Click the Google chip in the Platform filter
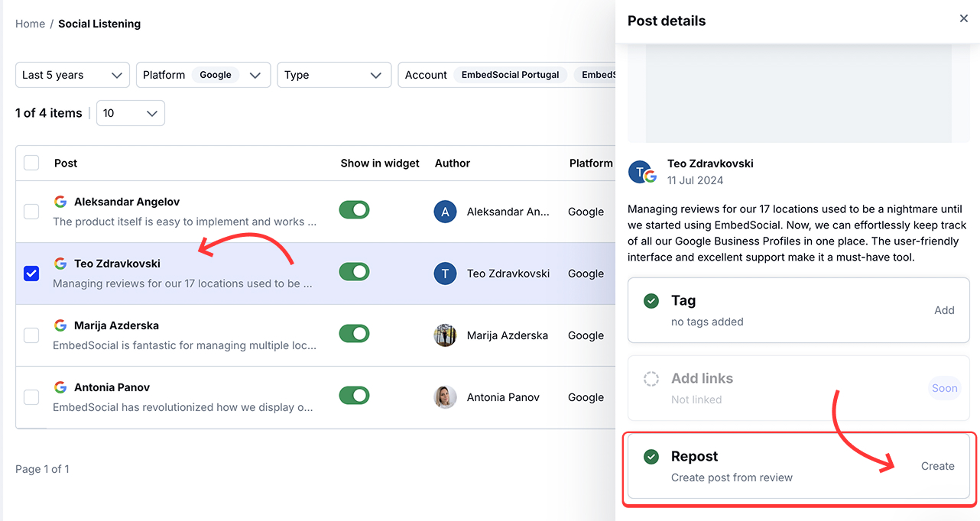Image resolution: width=980 pixels, height=521 pixels. tap(215, 75)
